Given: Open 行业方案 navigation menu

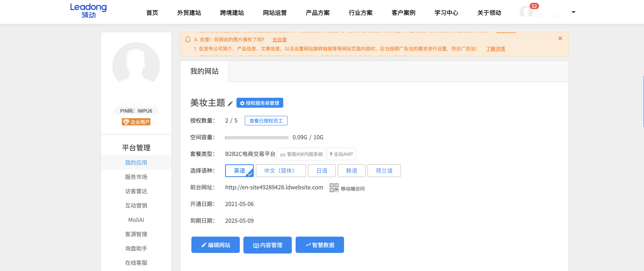Looking at the screenshot, I should tap(361, 13).
